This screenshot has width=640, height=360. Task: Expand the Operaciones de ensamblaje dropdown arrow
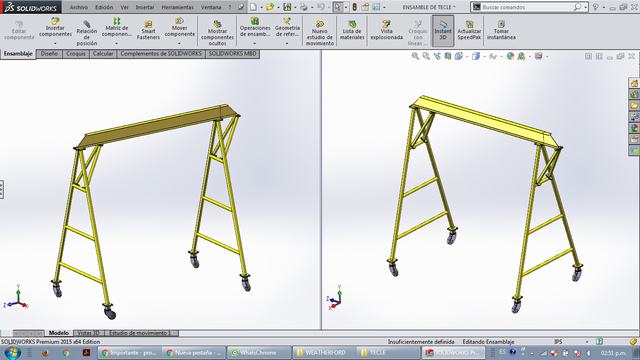pos(255,43)
